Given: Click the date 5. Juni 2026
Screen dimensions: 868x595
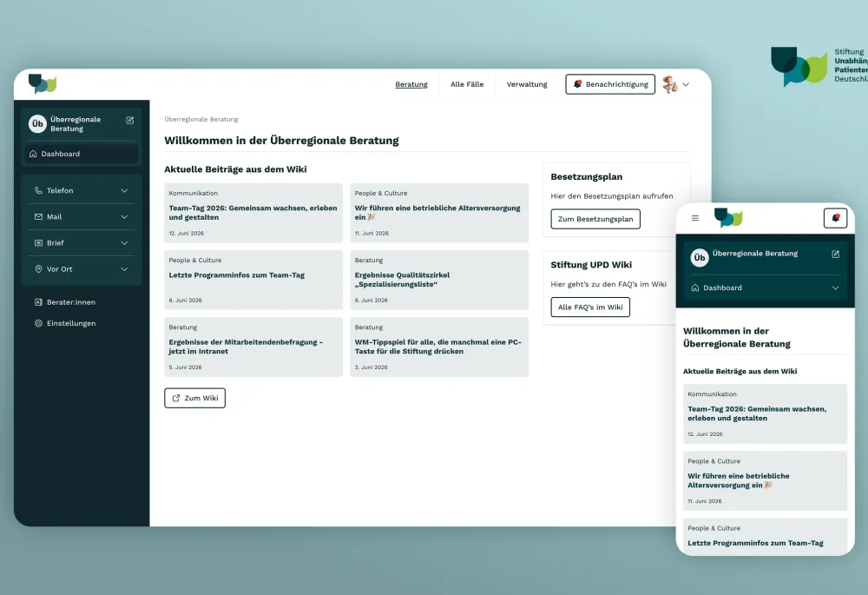Looking at the screenshot, I should (x=185, y=367).
